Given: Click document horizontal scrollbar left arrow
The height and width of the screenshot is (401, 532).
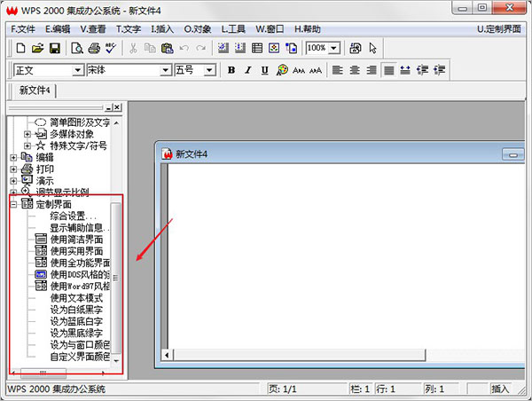Looking at the screenshot, I should click(x=167, y=355).
